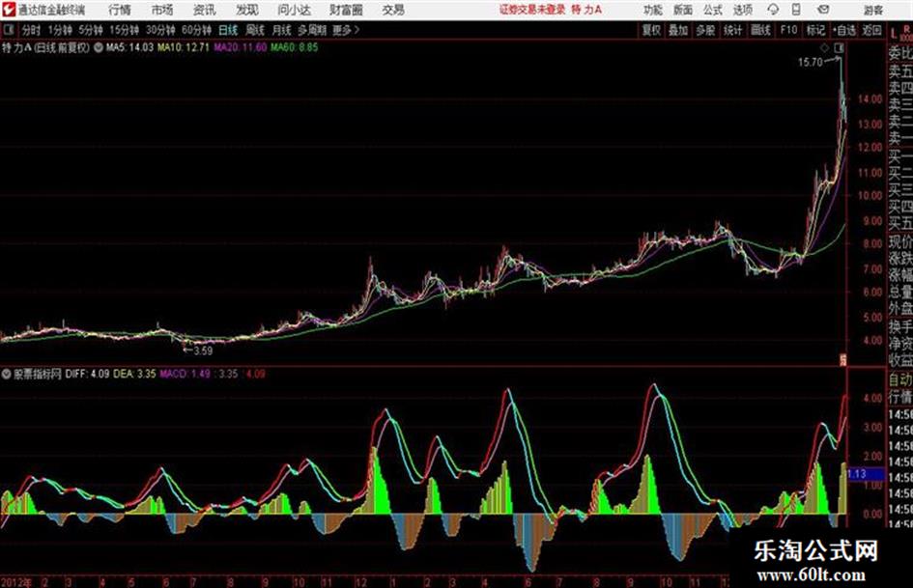Select the 月线 monthly chart tab

282,30
